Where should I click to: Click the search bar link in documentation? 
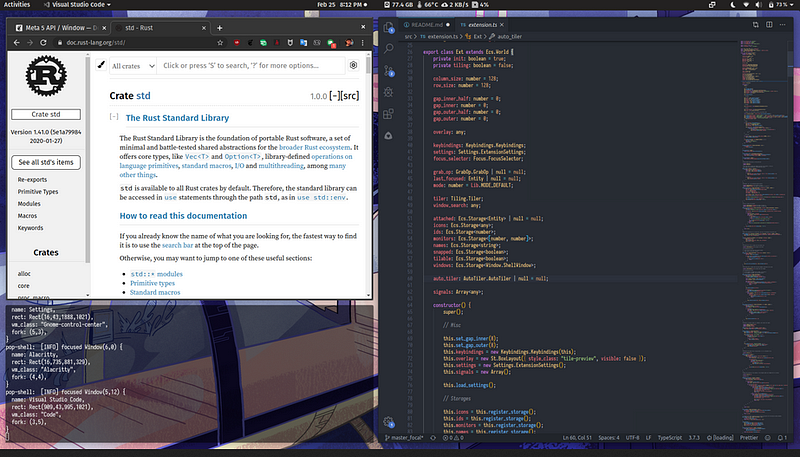(178, 245)
